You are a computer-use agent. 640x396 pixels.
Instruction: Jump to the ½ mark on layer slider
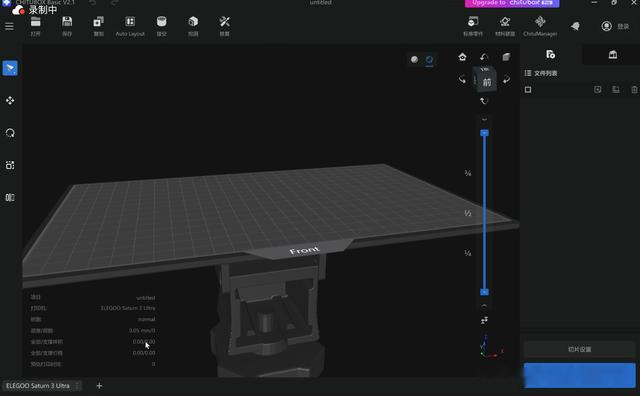[x=468, y=213]
